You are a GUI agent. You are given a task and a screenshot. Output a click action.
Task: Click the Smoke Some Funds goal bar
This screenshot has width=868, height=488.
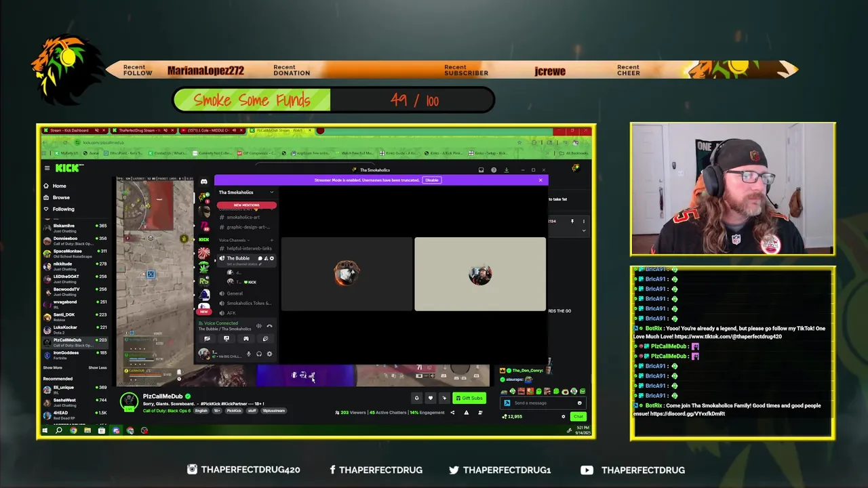click(x=333, y=100)
